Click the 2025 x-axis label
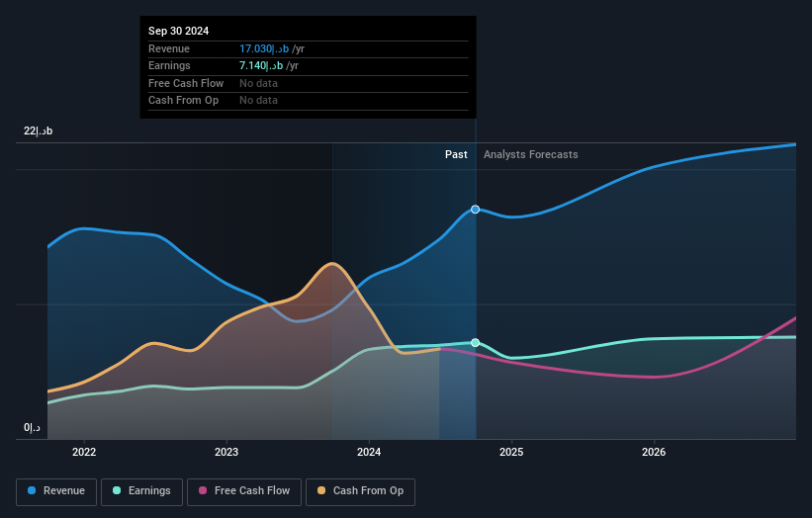The width and height of the screenshot is (812, 518). 511,453
